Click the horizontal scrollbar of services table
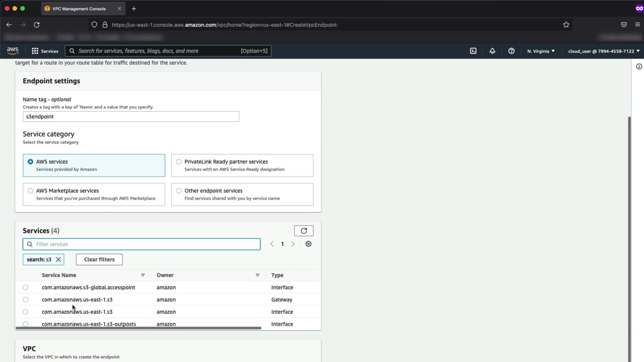This screenshot has height=362, width=644. coord(138,328)
